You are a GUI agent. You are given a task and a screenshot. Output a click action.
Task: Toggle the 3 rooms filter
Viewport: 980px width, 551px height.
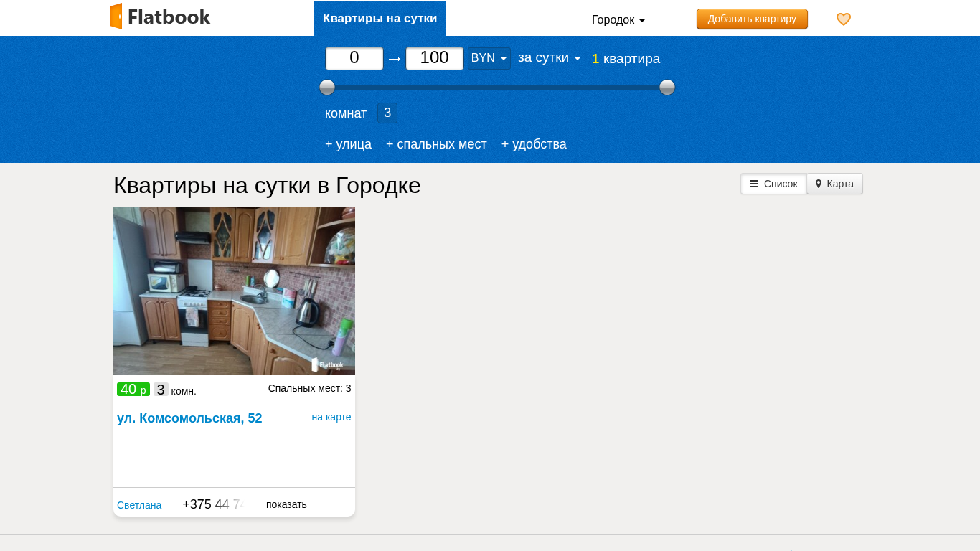(387, 113)
